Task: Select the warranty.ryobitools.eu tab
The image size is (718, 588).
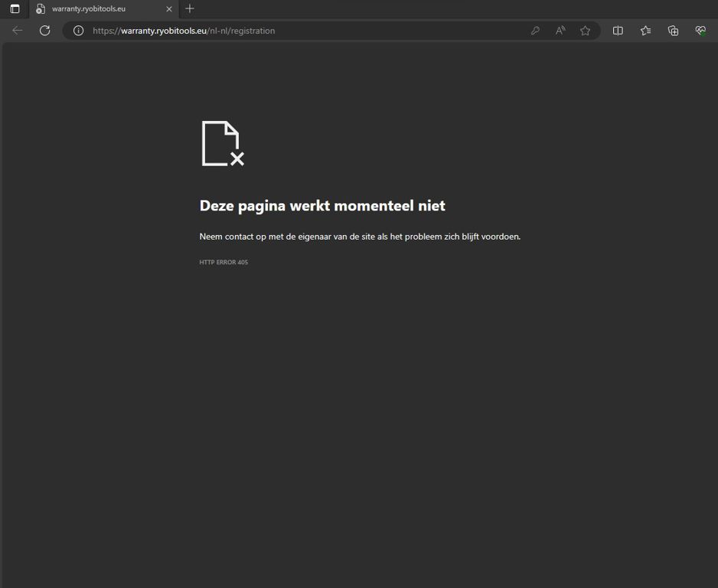Action: tap(100, 9)
